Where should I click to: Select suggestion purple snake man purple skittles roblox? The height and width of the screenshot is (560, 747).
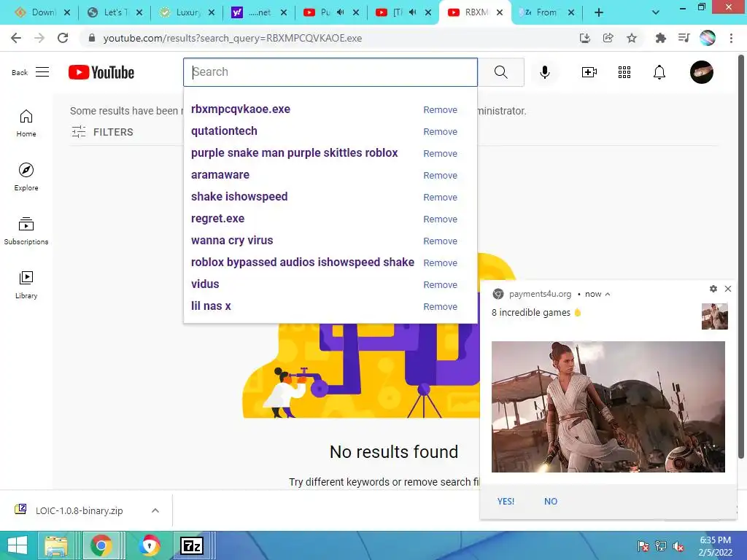(295, 153)
